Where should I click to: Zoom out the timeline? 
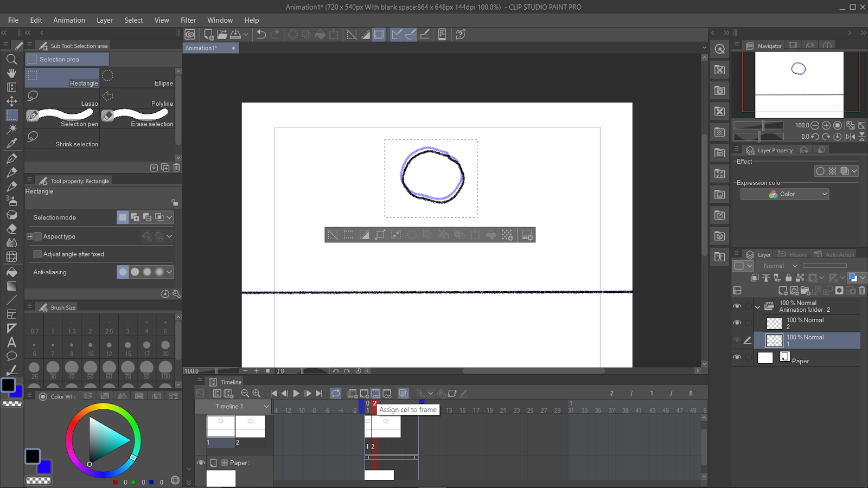click(x=245, y=393)
